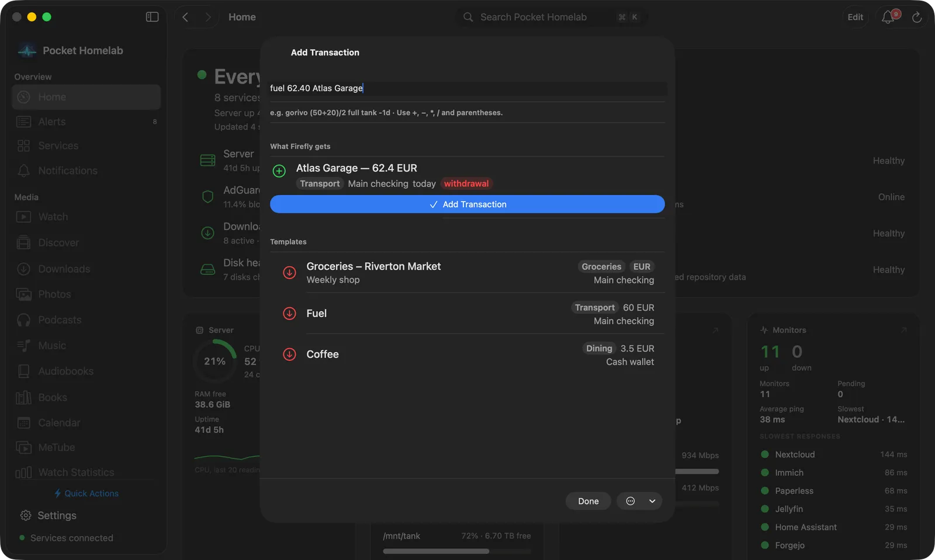Open MeTube in the sidebar
Image resolution: width=935 pixels, height=560 pixels.
coord(86,448)
